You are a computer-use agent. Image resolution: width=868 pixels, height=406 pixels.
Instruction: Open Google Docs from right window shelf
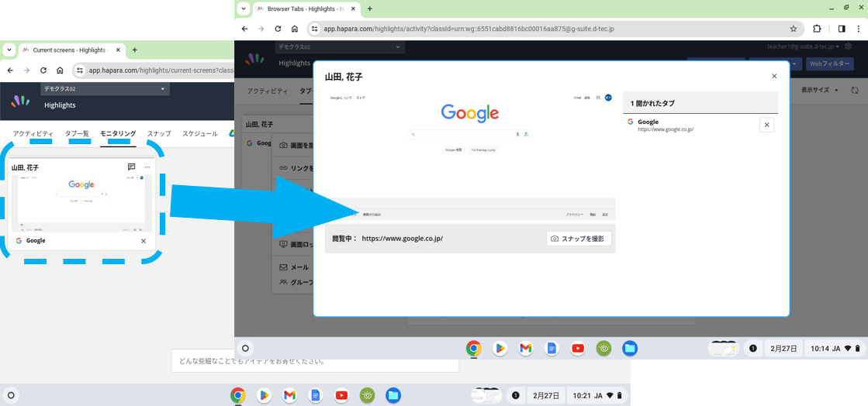click(x=552, y=348)
